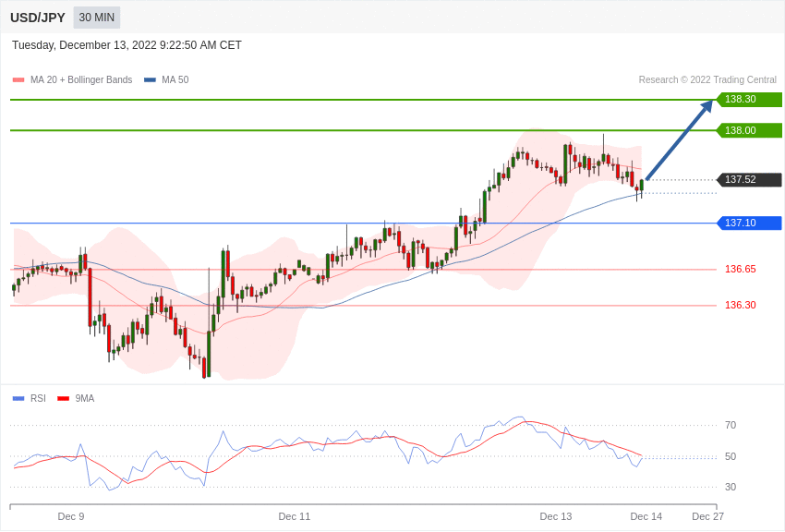Select the chart timestamp 'Tuesday, December 13, 2022 9:22:50 AM CET'
785x532 pixels.
(127, 45)
